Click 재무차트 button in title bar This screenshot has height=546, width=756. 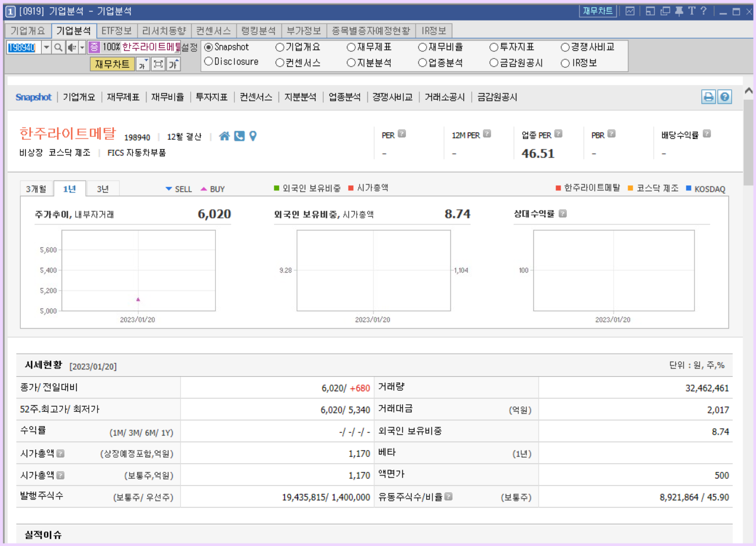(598, 11)
